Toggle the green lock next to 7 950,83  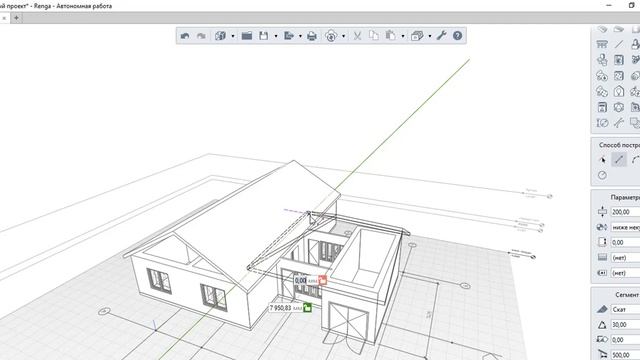point(307,307)
